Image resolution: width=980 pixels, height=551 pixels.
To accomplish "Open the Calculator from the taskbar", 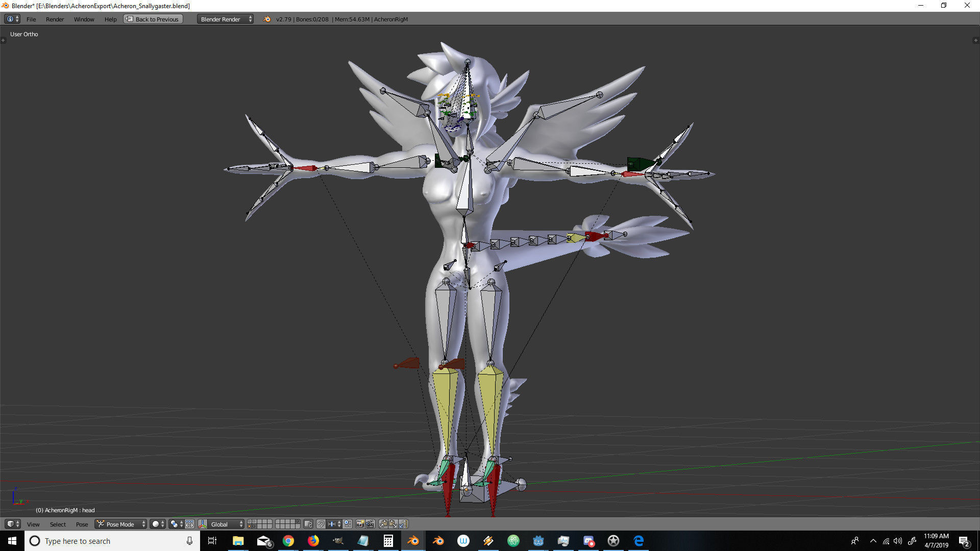I will click(x=388, y=541).
